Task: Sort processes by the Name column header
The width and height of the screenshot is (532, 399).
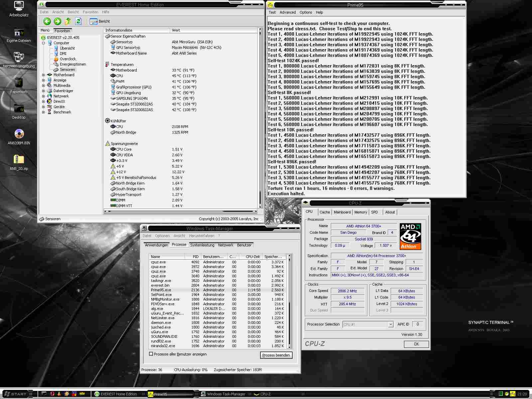Action: tap(167, 257)
